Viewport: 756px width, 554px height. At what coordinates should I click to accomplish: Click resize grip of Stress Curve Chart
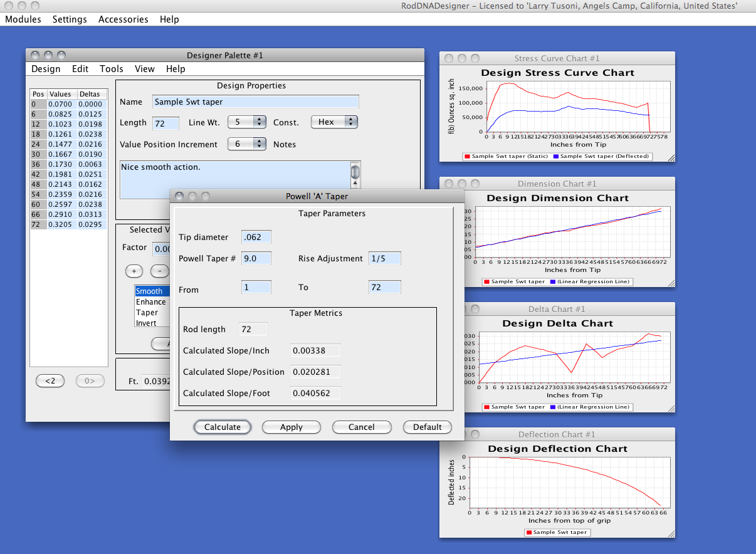671,158
